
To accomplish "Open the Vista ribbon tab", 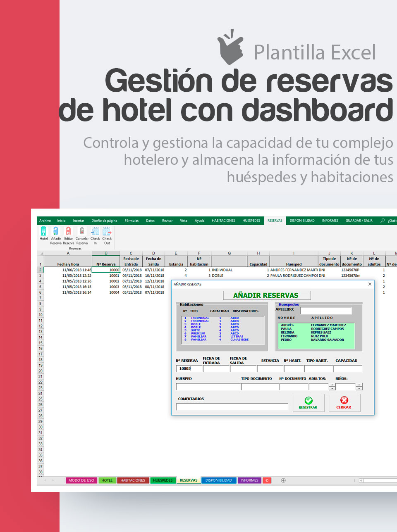I will coord(184,221).
